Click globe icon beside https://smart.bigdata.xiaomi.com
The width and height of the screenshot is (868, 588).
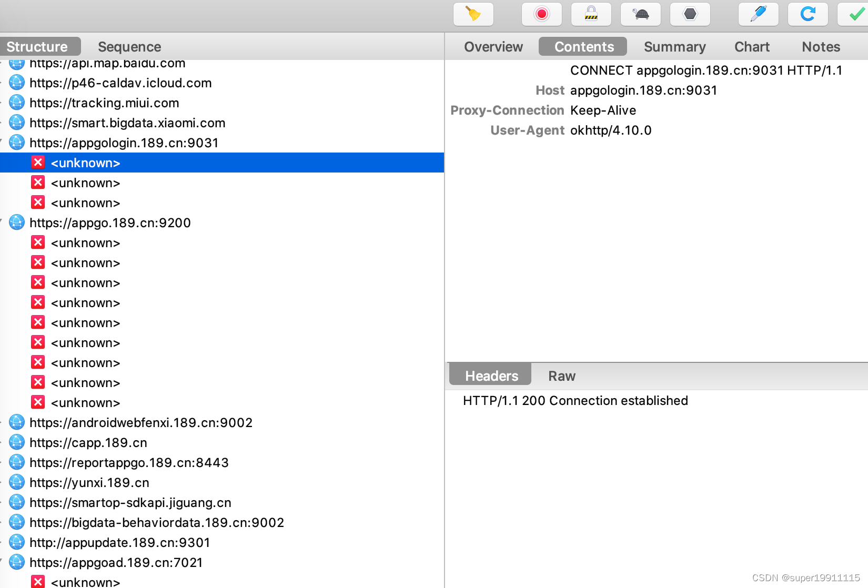coord(17,123)
